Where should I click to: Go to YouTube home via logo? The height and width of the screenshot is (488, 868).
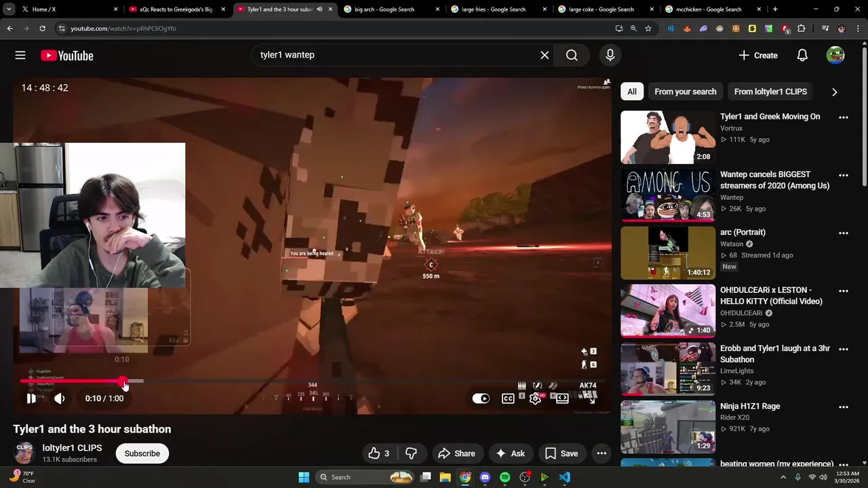point(66,56)
